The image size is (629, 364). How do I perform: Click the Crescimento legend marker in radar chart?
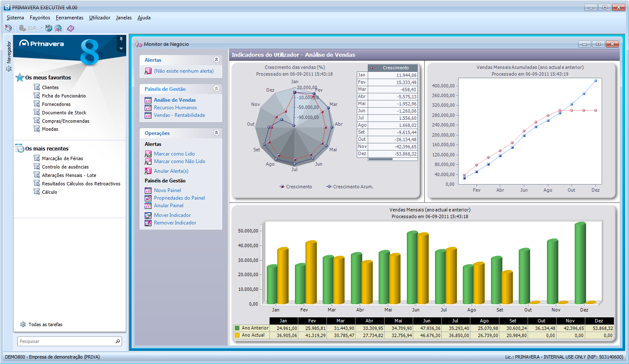tap(282, 187)
